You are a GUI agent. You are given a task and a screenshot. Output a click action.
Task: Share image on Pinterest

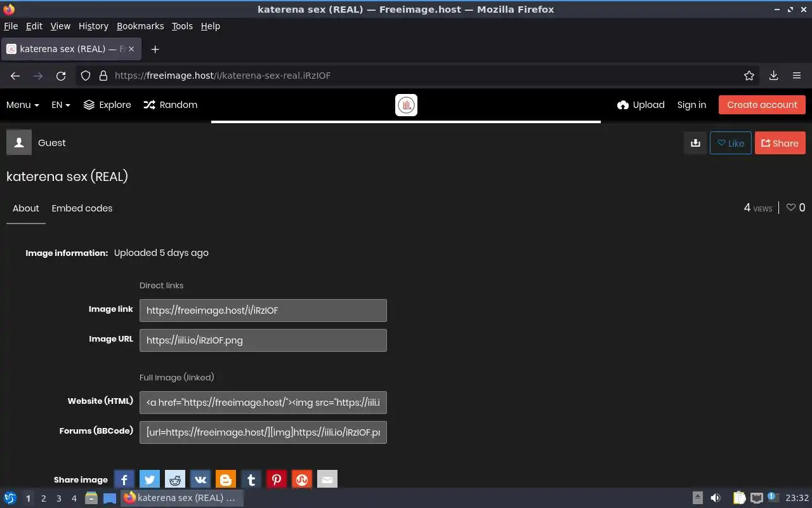pos(277,480)
